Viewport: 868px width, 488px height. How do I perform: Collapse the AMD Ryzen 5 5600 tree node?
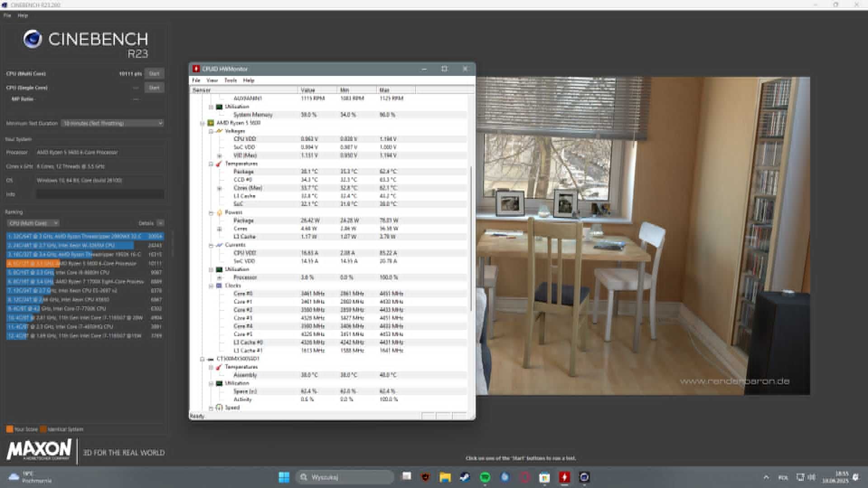203,123
